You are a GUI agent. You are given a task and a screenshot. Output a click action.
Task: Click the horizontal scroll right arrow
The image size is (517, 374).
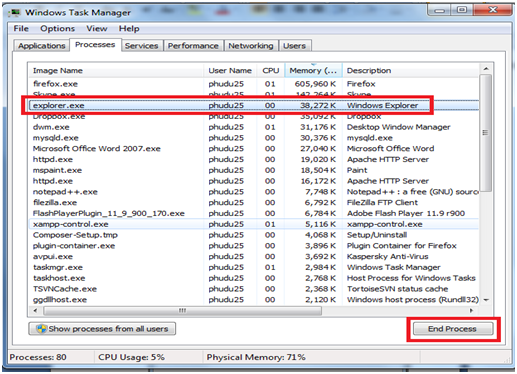click(x=471, y=311)
